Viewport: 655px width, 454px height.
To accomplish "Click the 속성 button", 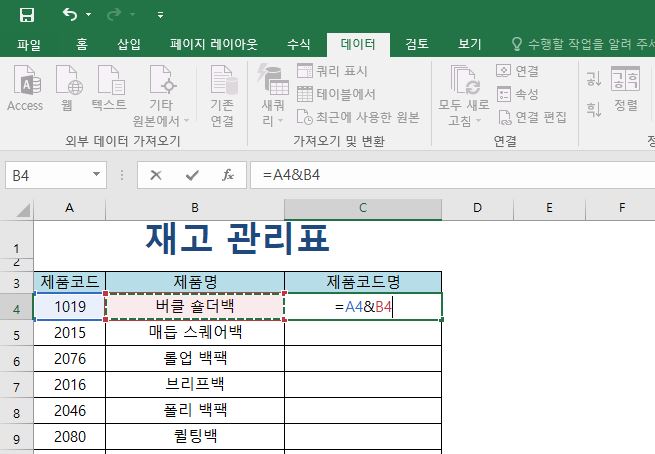I will (517, 94).
